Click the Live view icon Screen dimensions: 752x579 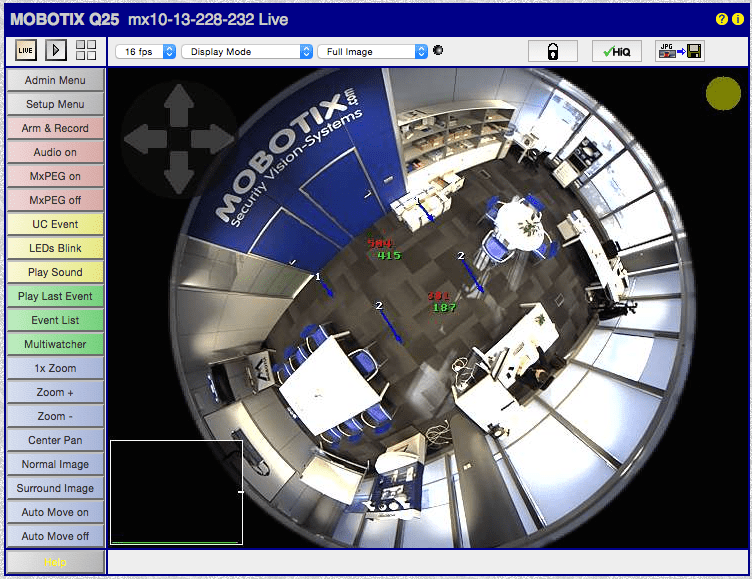click(27, 51)
